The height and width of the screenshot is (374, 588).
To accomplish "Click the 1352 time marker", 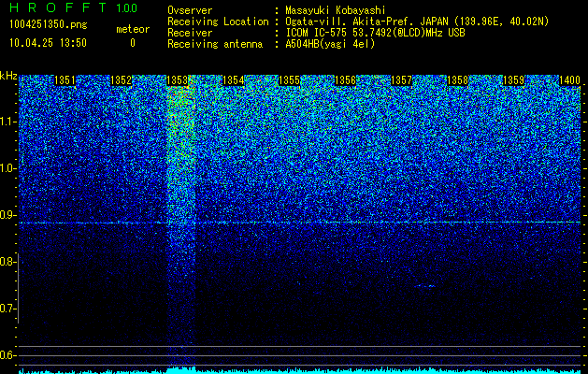I will (122, 80).
